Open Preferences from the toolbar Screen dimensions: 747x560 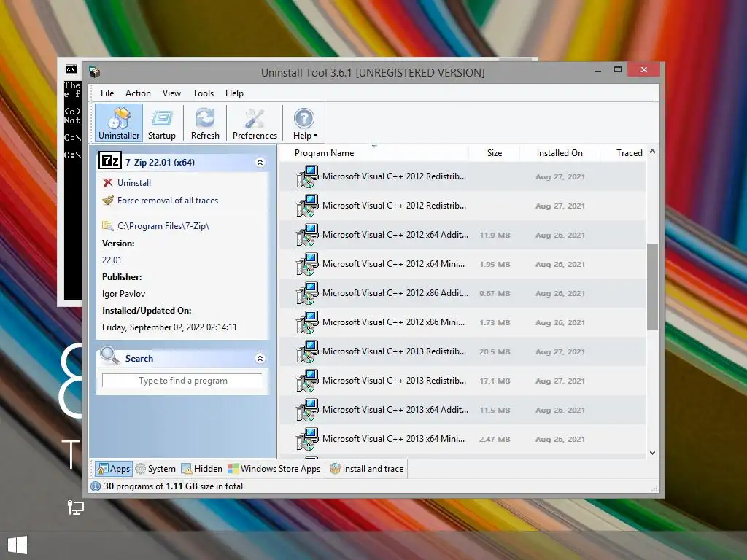pyautogui.click(x=255, y=122)
